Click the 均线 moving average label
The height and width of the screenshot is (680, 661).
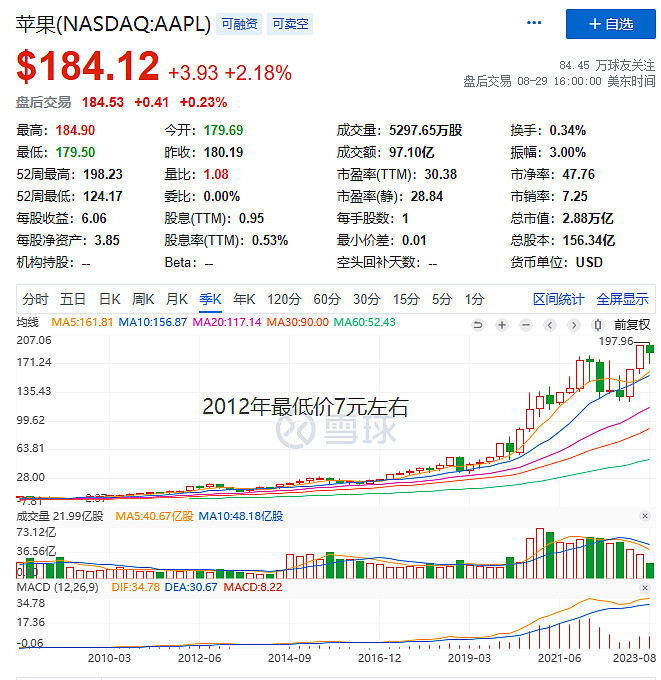pos(27,322)
